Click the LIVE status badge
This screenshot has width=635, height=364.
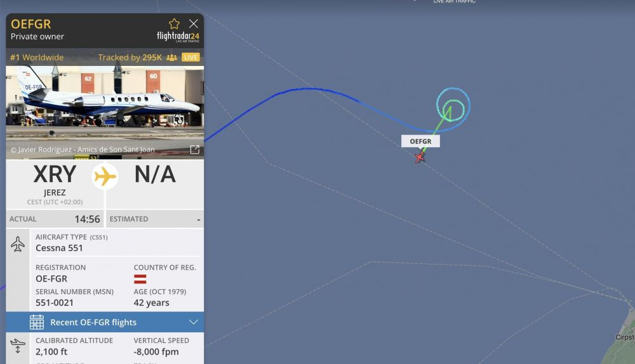(190, 58)
